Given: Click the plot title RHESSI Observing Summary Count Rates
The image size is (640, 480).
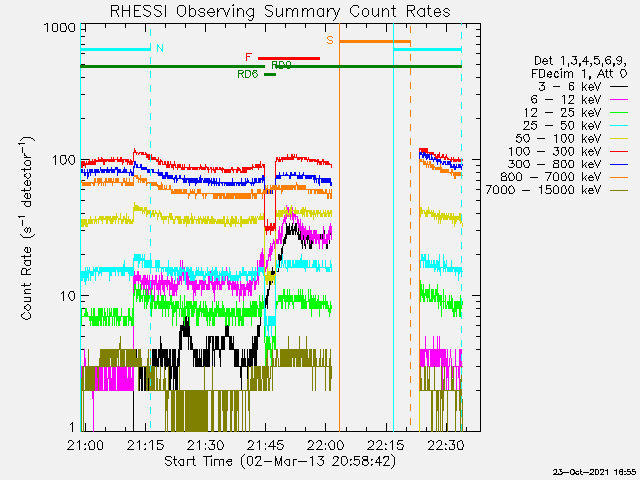Looking at the screenshot, I should click(280, 11).
